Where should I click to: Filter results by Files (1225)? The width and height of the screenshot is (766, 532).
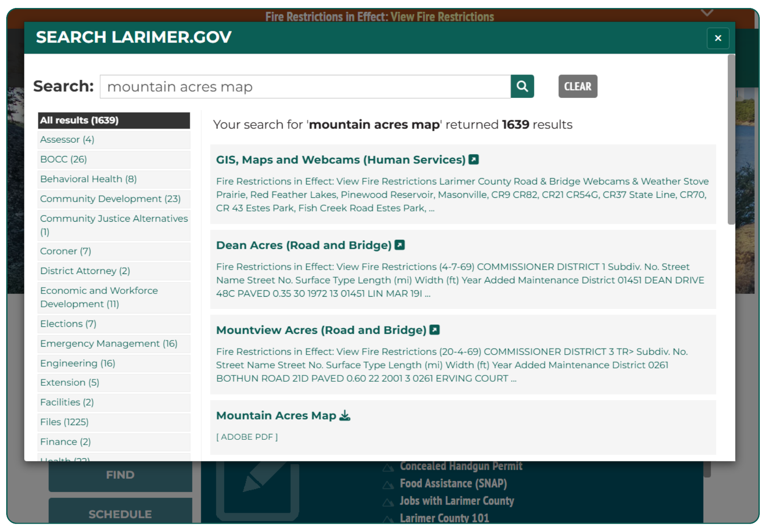[x=114, y=422]
